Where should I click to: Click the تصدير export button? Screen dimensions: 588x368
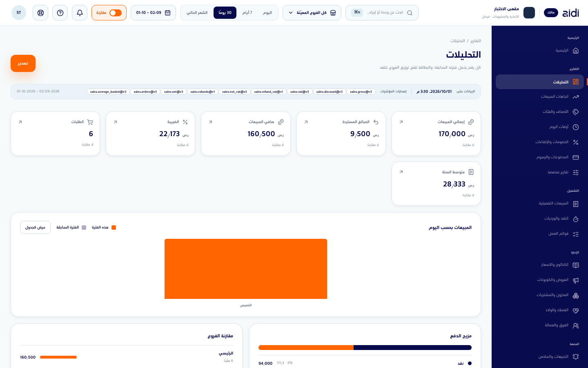pyautogui.click(x=23, y=63)
